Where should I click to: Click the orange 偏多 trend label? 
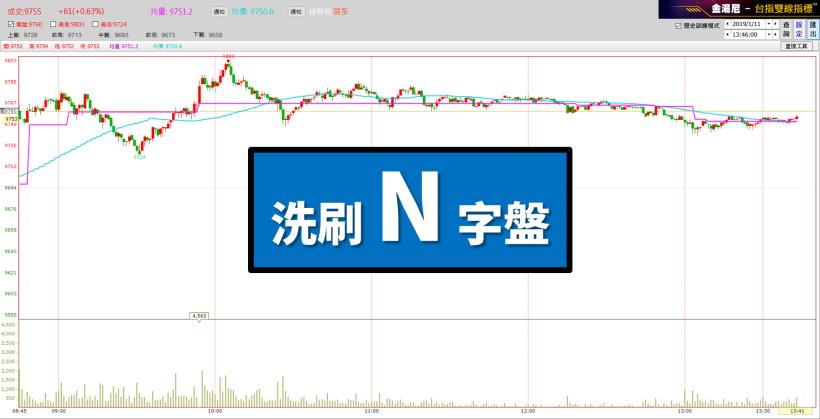[x=341, y=11]
